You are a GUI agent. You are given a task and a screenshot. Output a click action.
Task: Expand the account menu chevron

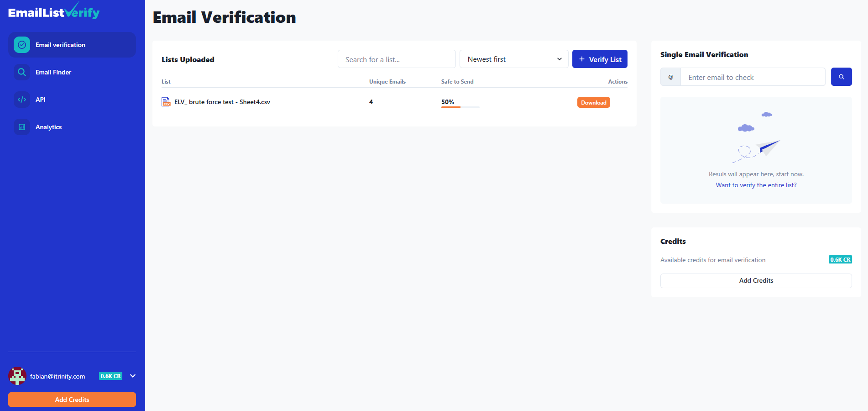133,376
